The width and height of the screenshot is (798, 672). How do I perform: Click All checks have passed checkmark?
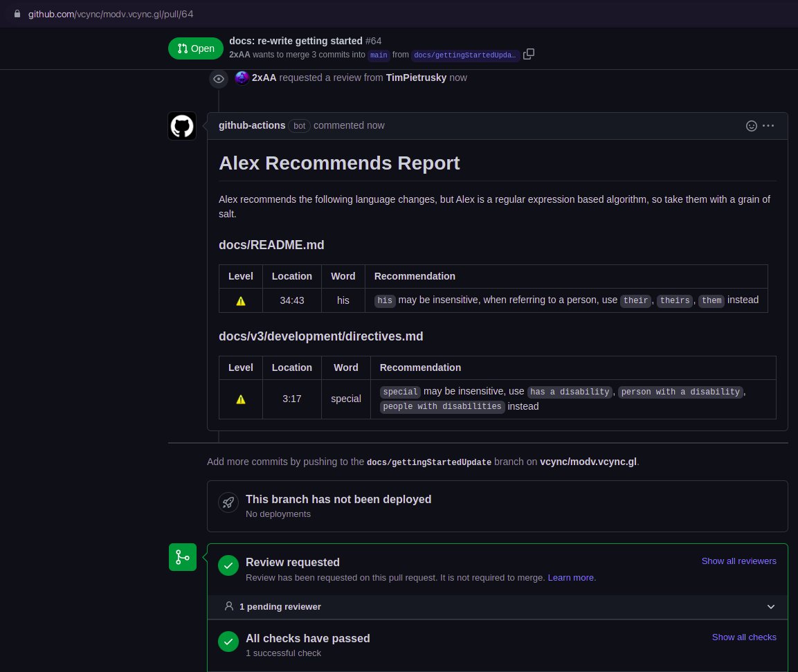point(228,642)
